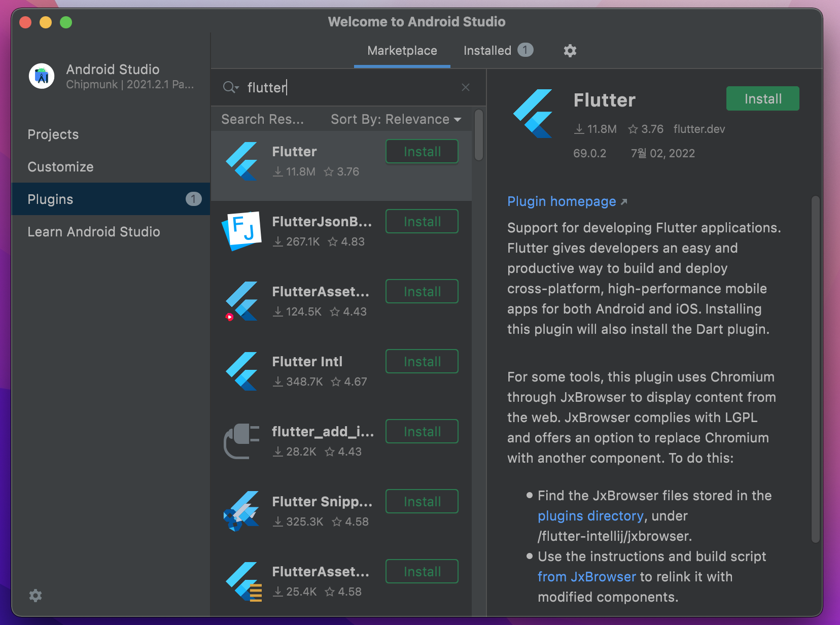Click the star rating 3.76 in details

(x=646, y=129)
